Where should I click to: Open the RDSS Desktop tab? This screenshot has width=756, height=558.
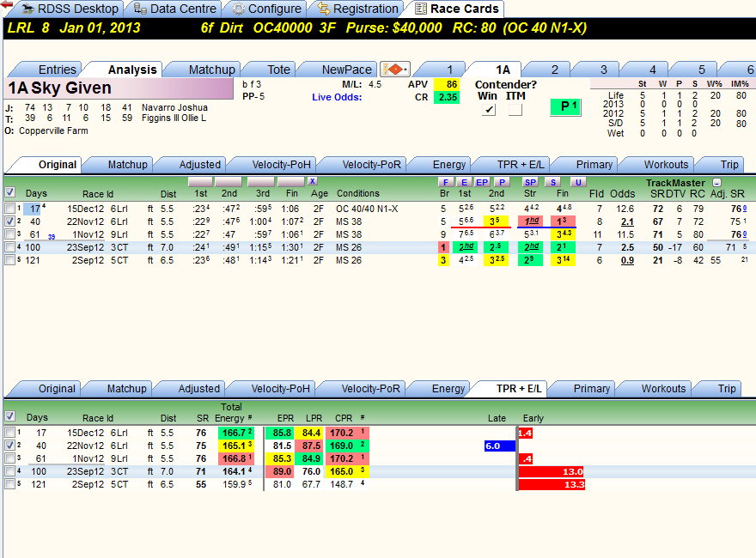pos(70,9)
